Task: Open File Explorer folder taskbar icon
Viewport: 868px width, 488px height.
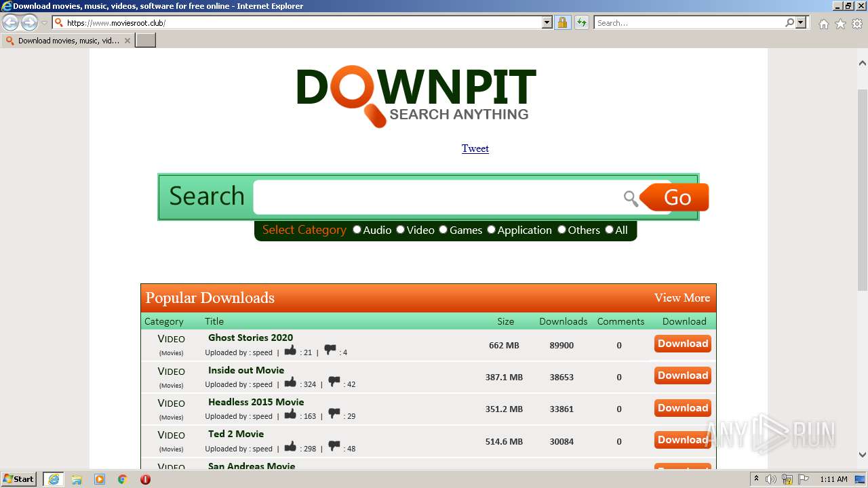Action: pyautogui.click(x=77, y=479)
